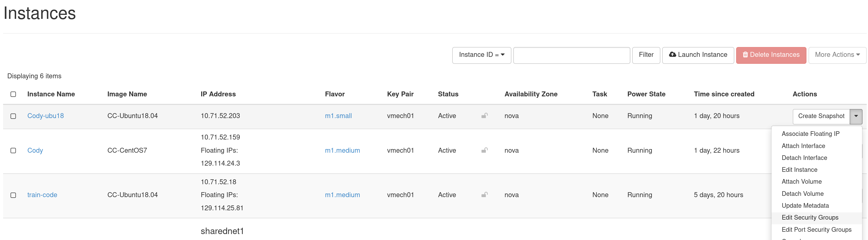Open the Cody-ubu18 instance link
868x240 pixels.
tap(46, 116)
